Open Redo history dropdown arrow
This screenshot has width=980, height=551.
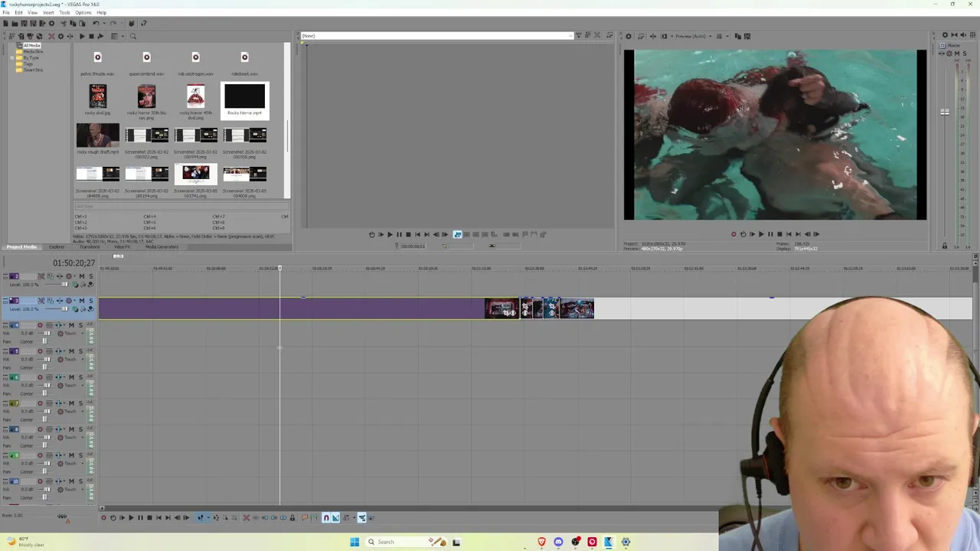point(122,24)
